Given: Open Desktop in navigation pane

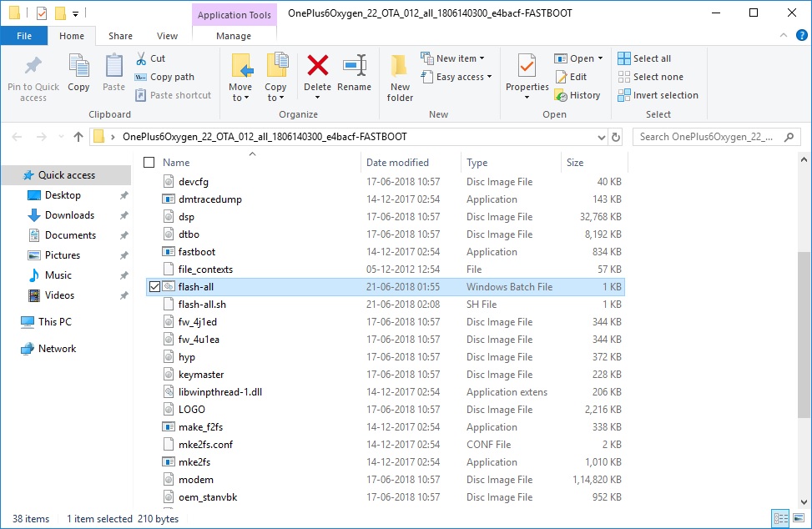Looking at the screenshot, I should point(63,195).
